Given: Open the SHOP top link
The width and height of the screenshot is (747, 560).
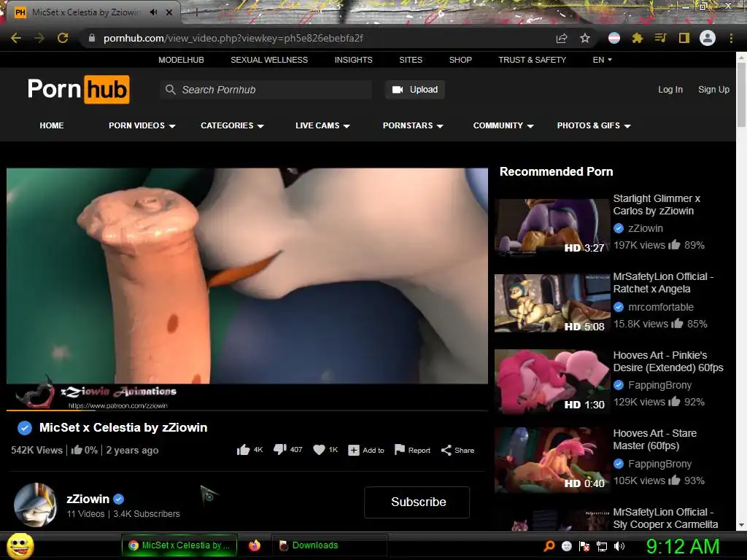Looking at the screenshot, I should [x=460, y=60].
